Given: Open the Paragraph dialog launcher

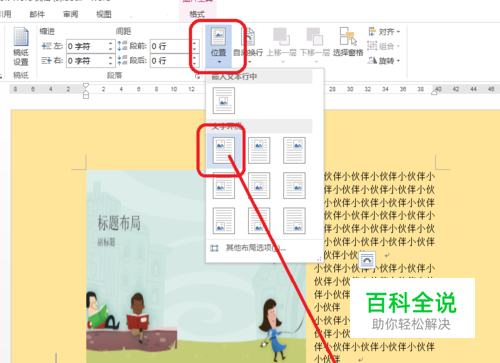Looking at the screenshot, I should (x=197, y=77).
